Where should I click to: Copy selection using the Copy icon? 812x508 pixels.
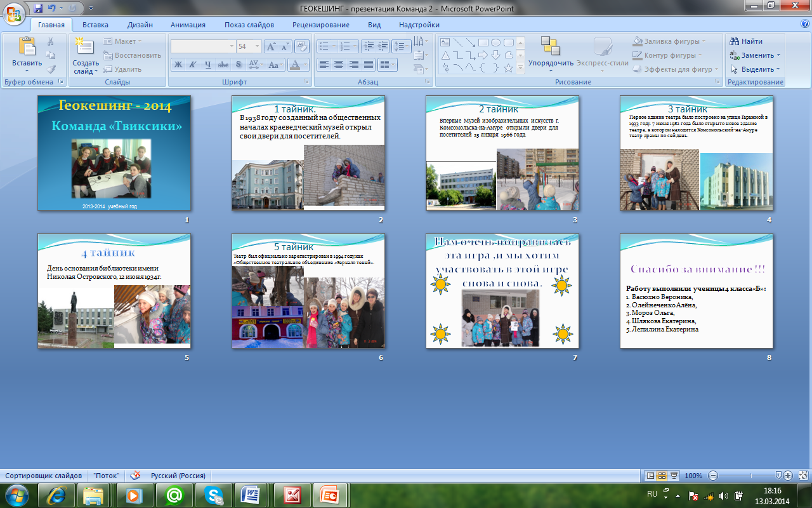click(x=51, y=55)
